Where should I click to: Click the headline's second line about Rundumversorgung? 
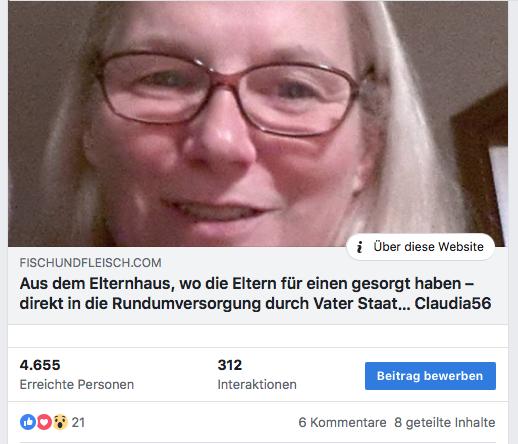(255, 303)
